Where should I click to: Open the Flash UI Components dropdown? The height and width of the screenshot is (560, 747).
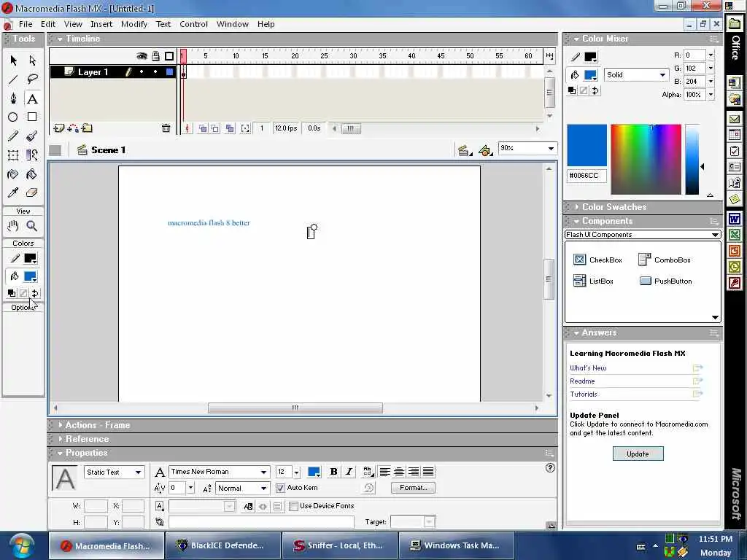coord(642,235)
